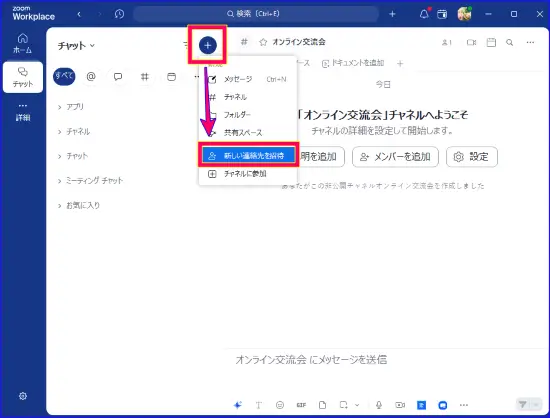Star the オンライン交流会 channel
Image resolution: width=550 pixels, height=418 pixels.
[x=263, y=42]
